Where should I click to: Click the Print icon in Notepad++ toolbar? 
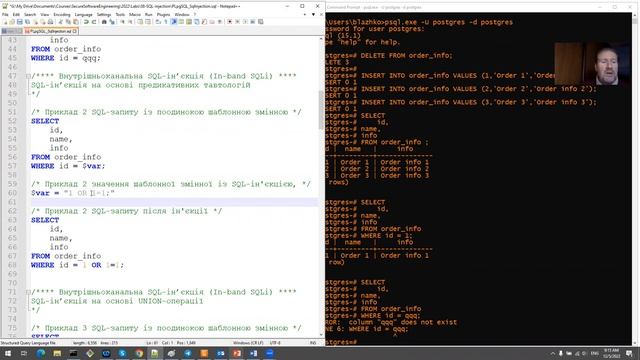[50, 22]
